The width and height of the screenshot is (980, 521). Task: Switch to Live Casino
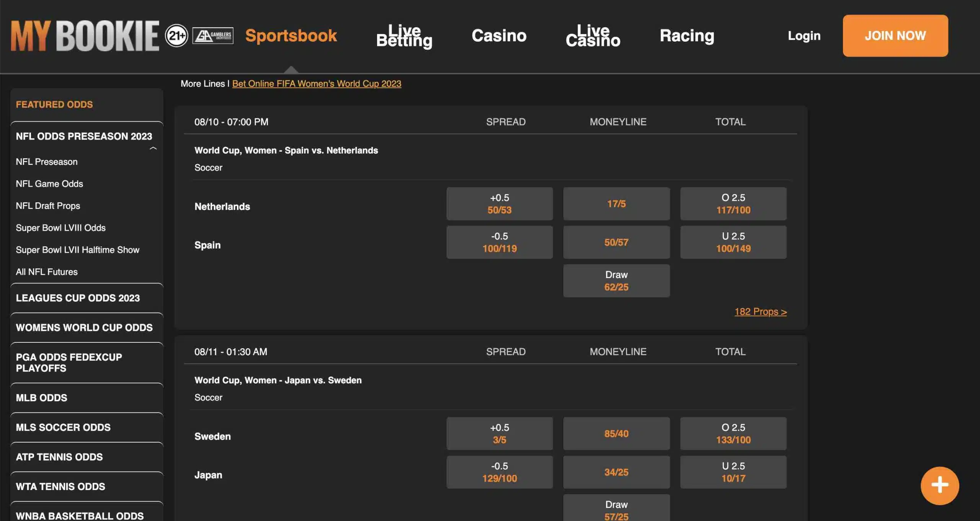[x=593, y=36]
